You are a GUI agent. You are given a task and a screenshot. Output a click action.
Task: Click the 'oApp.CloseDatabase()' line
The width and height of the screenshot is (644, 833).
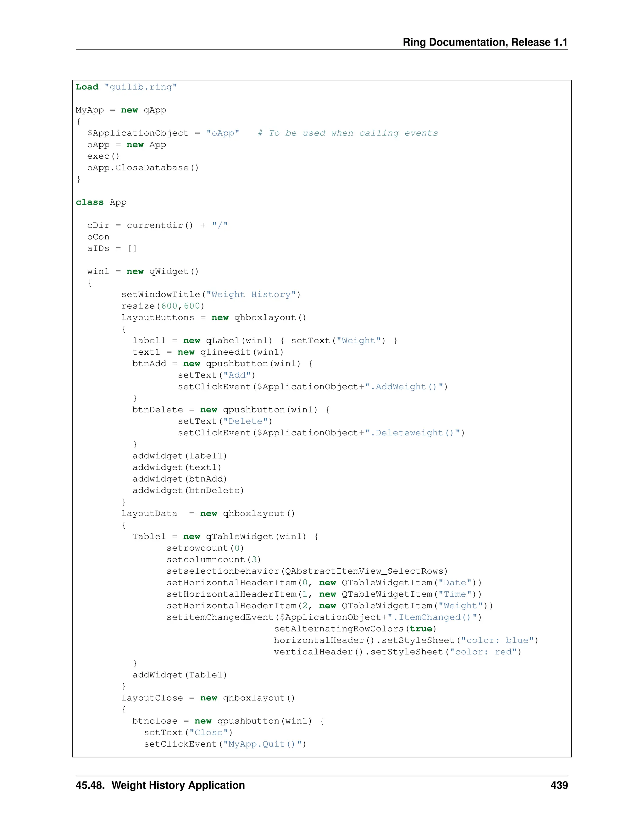coord(143,168)
